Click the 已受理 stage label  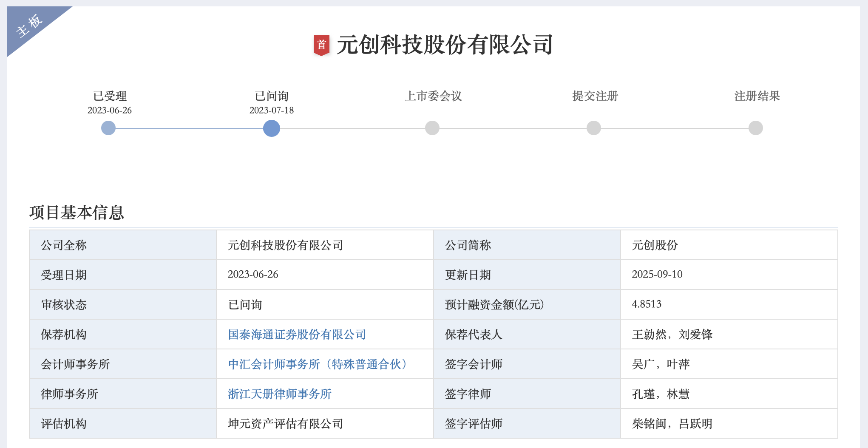click(x=110, y=96)
